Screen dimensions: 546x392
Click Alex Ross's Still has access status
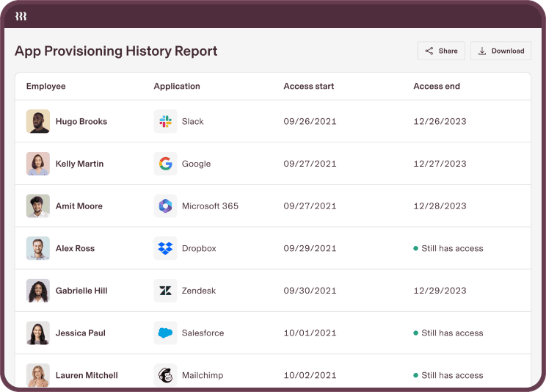click(x=448, y=249)
